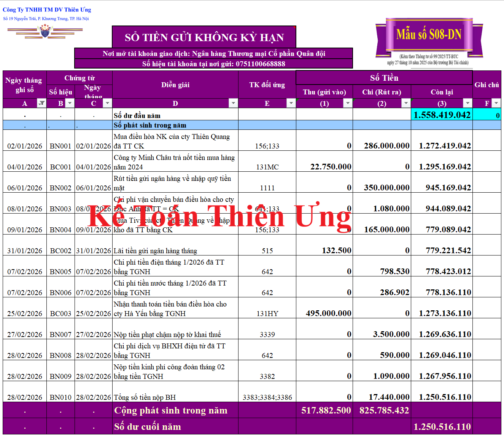Click filter arrow in column (1)
504x439 pixels.
(348, 103)
